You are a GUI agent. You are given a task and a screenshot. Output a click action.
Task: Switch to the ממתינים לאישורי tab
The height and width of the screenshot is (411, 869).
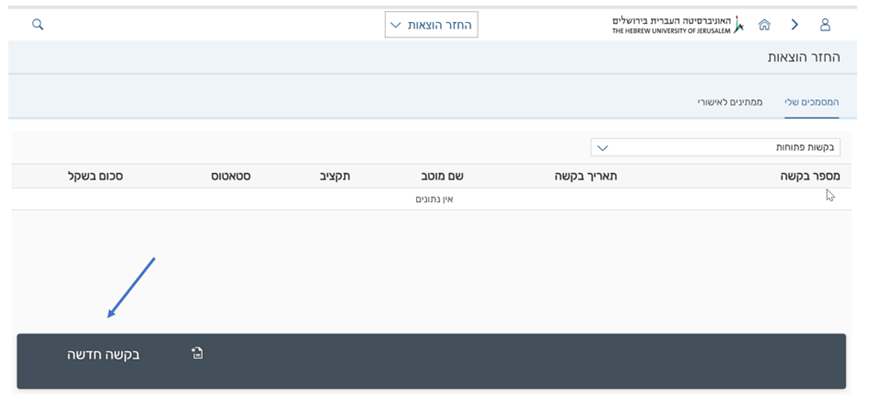click(x=730, y=102)
